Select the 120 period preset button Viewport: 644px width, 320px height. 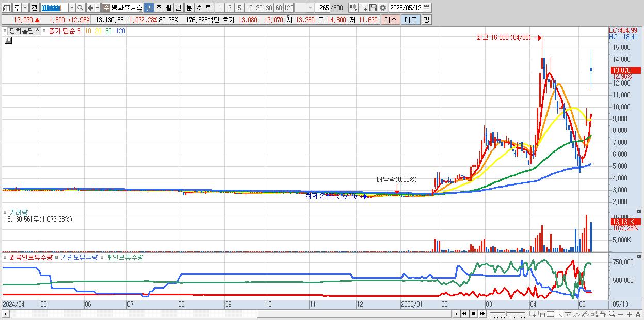(288, 8)
